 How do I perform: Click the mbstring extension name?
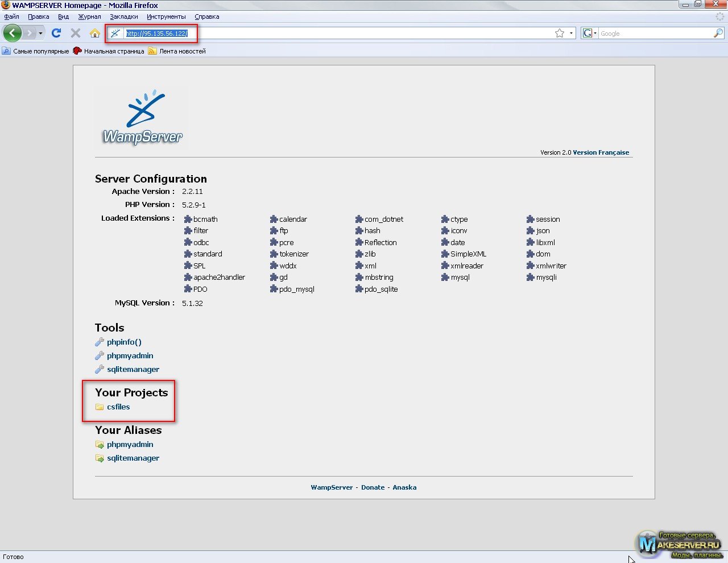point(379,278)
